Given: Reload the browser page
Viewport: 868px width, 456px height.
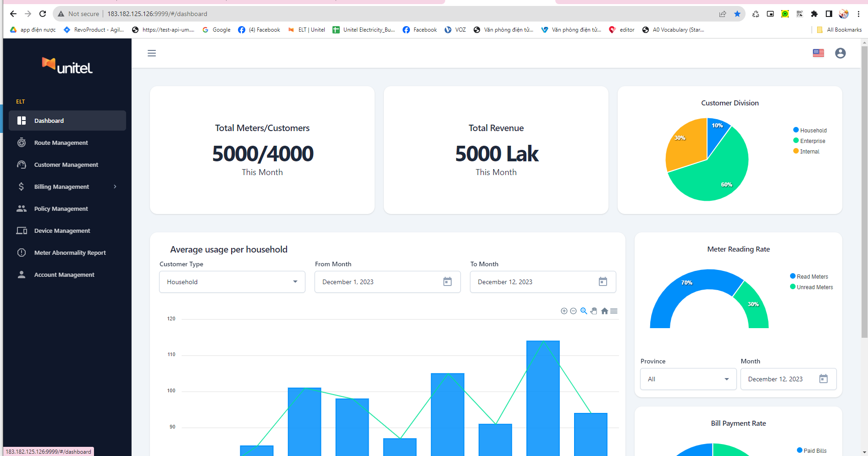Looking at the screenshot, I should click(43, 14).
